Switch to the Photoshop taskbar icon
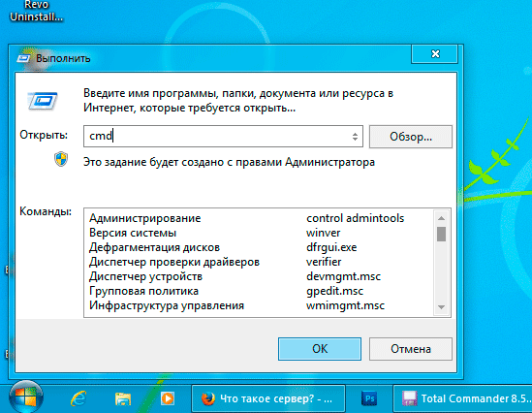532x413 pixels. click(x=369, y=398)
